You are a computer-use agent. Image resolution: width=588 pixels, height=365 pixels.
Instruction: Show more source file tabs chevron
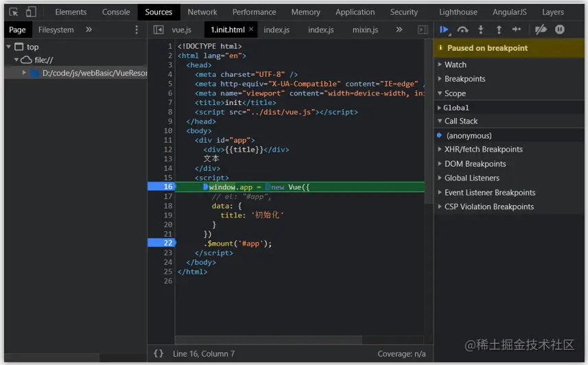399,30
